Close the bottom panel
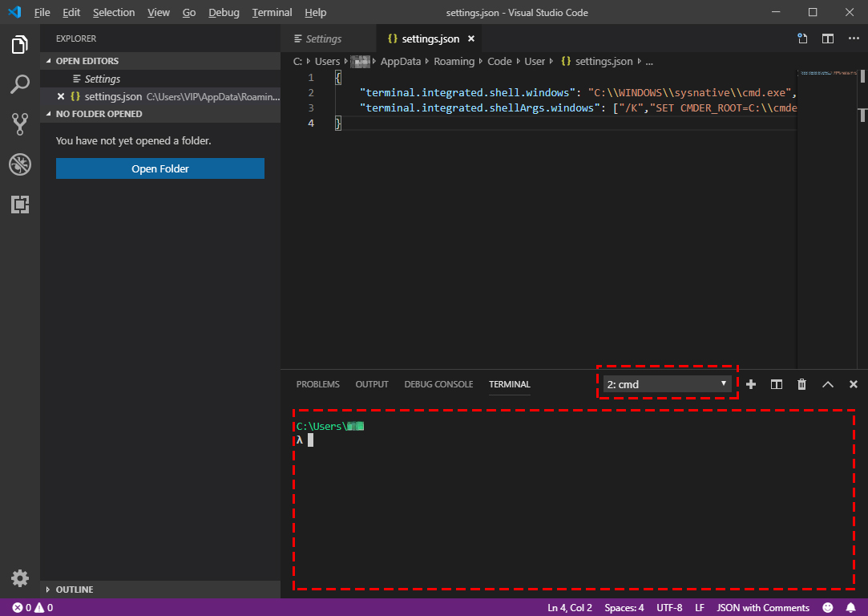The height and width of the screenshot is (616, 868). point(853,384)
